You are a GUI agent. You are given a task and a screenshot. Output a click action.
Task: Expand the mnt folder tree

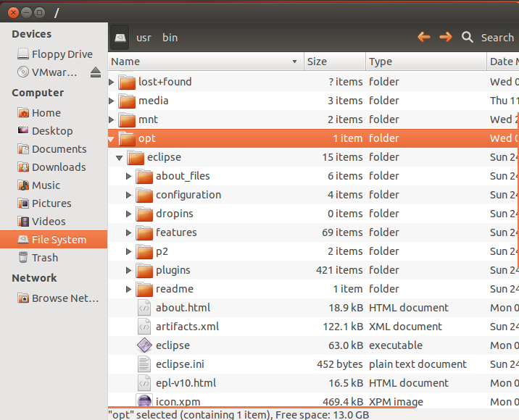coord(111,119)
